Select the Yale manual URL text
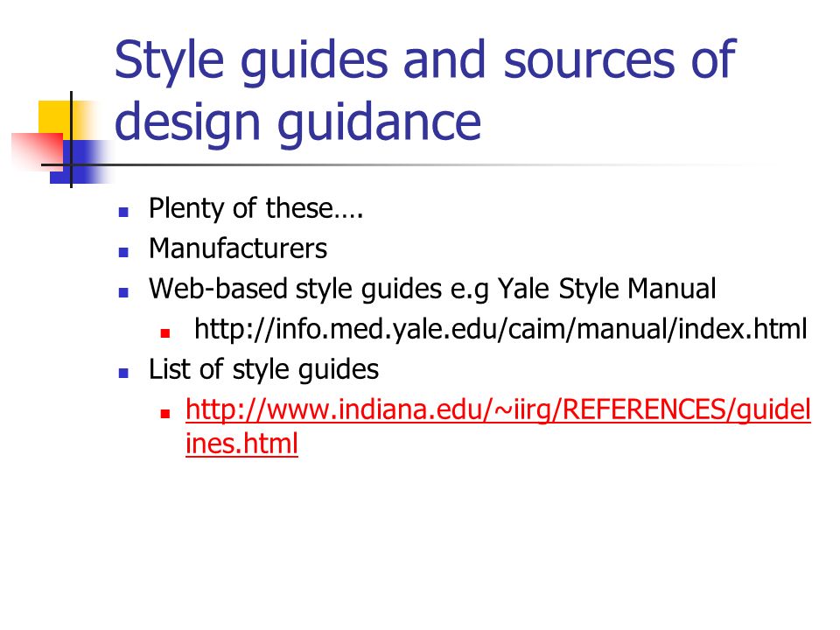Viewport: 840px width, 630px height. click(x=500, y=328)
